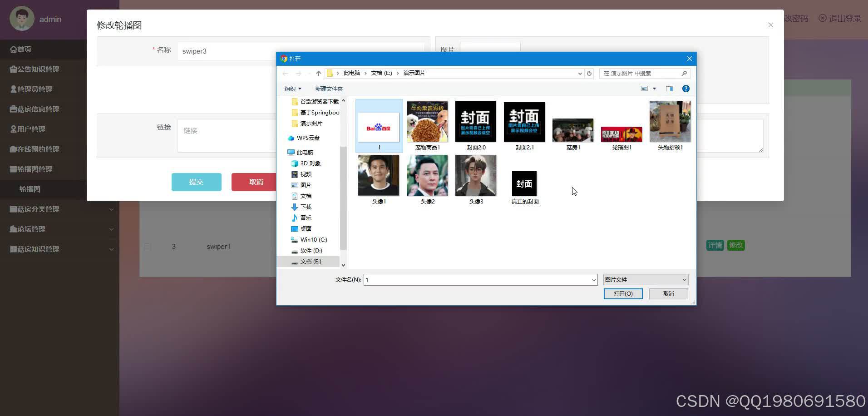This screenshot has width=868, height=416.
Task: Open 下载 folder in navigation tree
Action: [x=301, y=207]
